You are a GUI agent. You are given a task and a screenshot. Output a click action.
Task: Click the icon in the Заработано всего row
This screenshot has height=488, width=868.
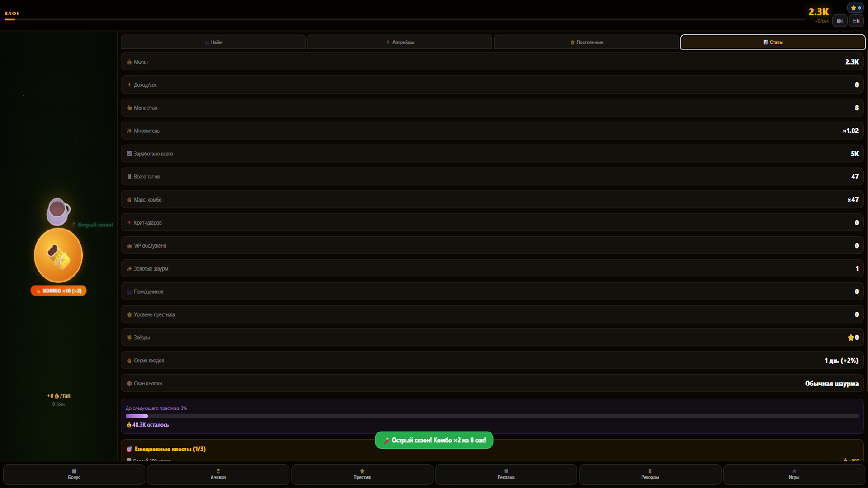[x=129, y=154]
